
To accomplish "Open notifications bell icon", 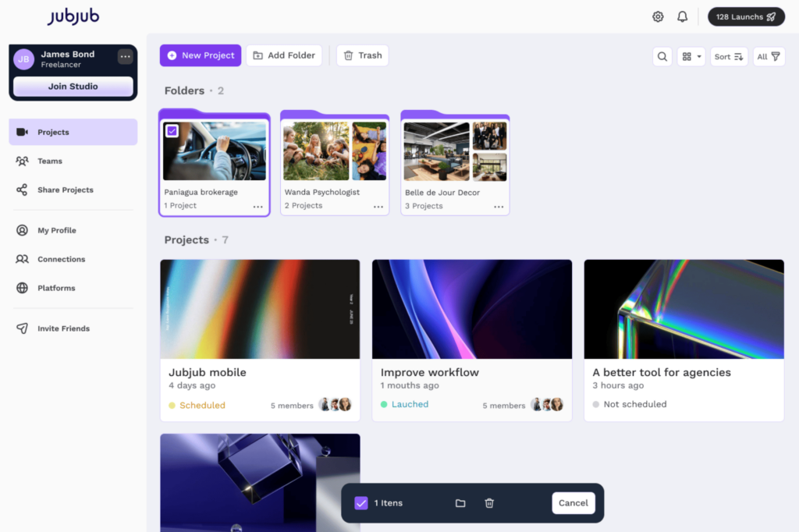I will click(x=682, y=16).
